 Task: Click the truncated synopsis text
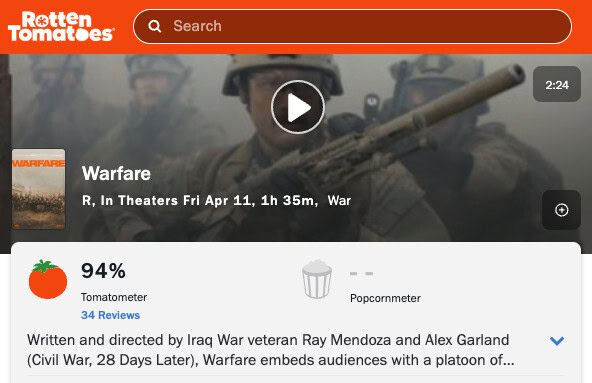click(x=270, y=350)
